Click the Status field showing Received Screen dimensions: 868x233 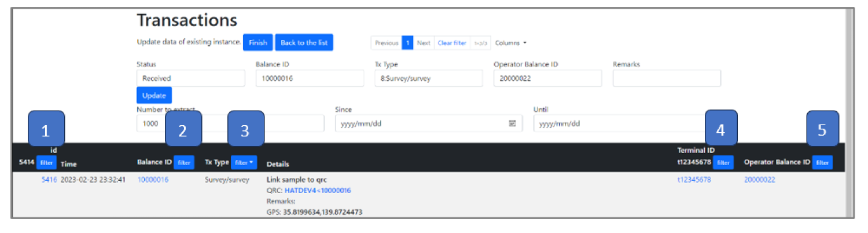190,78
